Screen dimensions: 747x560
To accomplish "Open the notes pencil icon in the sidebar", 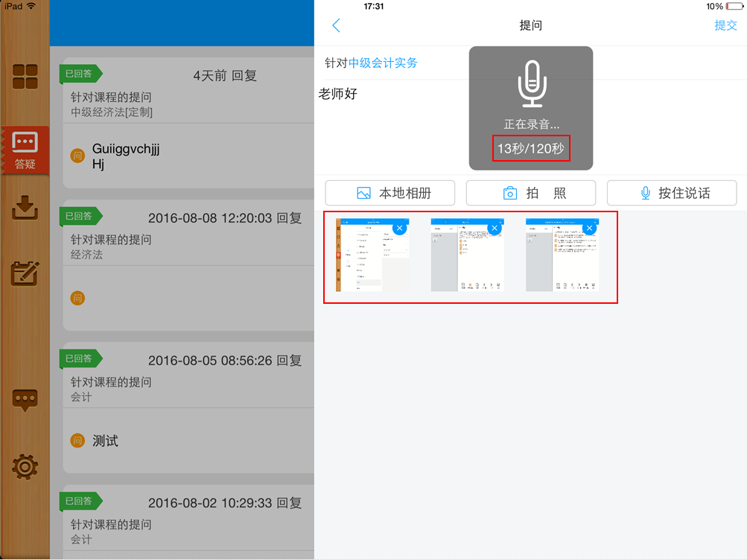I will [x=25, y=273].
